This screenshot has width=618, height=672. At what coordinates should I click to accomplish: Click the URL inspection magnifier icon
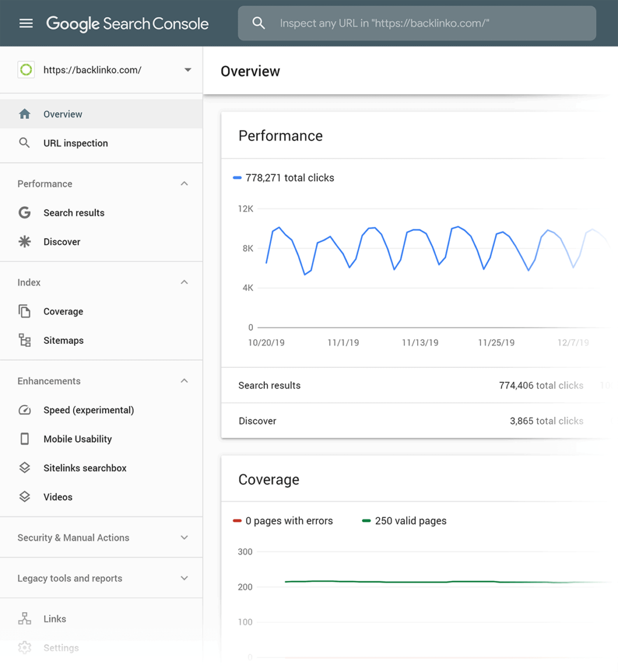tap(25, 143)
